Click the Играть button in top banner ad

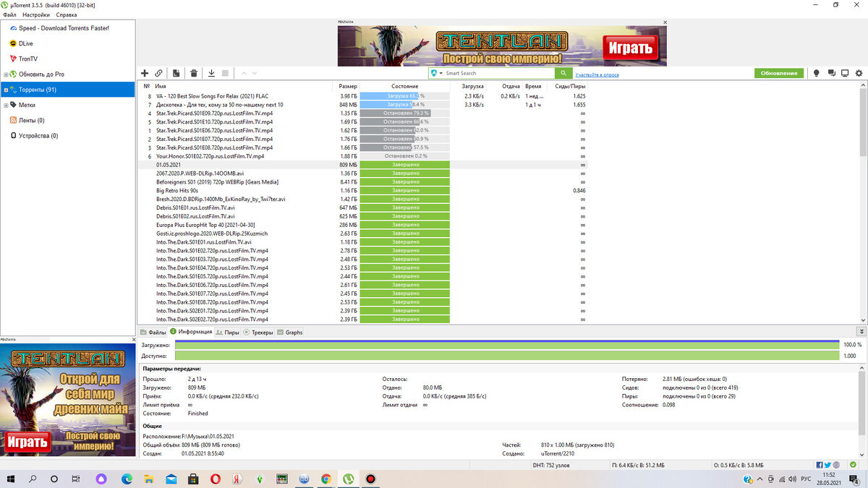coord(631,48)
